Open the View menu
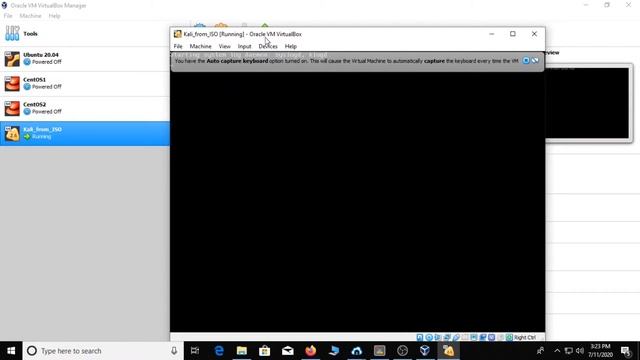Image resolution: width=640 pixels, height=360 pixels. [224, 46]
